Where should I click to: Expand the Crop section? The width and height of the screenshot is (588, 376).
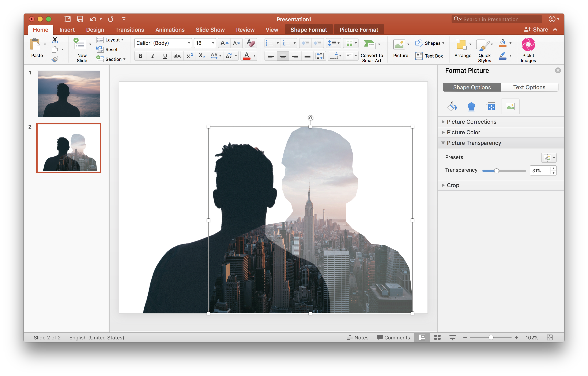[x=453, y=185]
